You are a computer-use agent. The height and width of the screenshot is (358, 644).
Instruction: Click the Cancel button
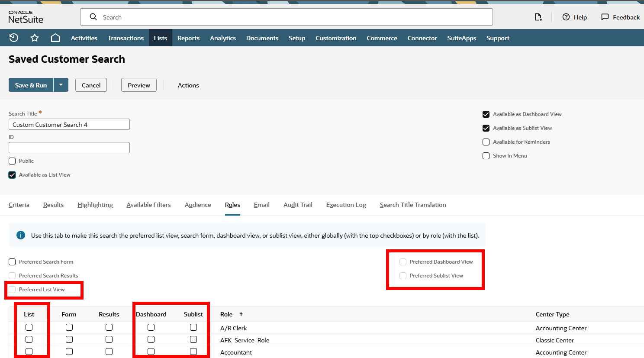pos(91,85)
